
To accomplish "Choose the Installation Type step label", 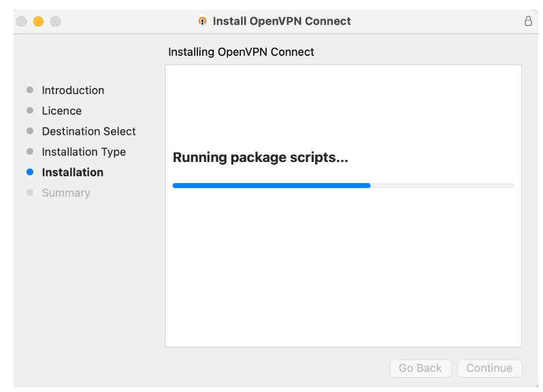I will (84, 152).
